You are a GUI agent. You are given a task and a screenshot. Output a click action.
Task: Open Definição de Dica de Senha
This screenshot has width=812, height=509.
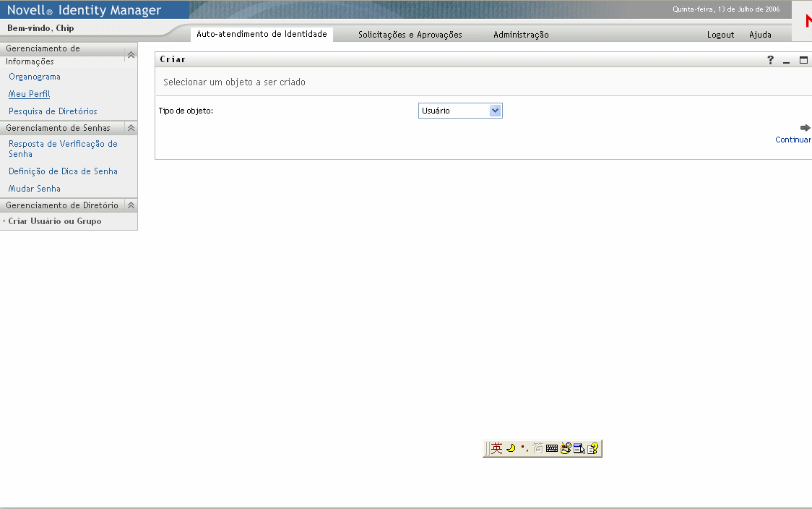[63, 171]
